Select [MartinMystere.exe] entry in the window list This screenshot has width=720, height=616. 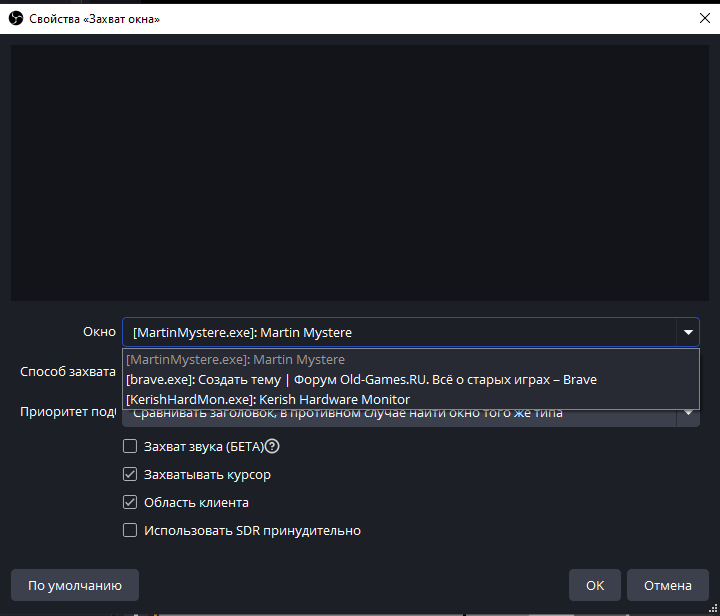coord(235,359)
